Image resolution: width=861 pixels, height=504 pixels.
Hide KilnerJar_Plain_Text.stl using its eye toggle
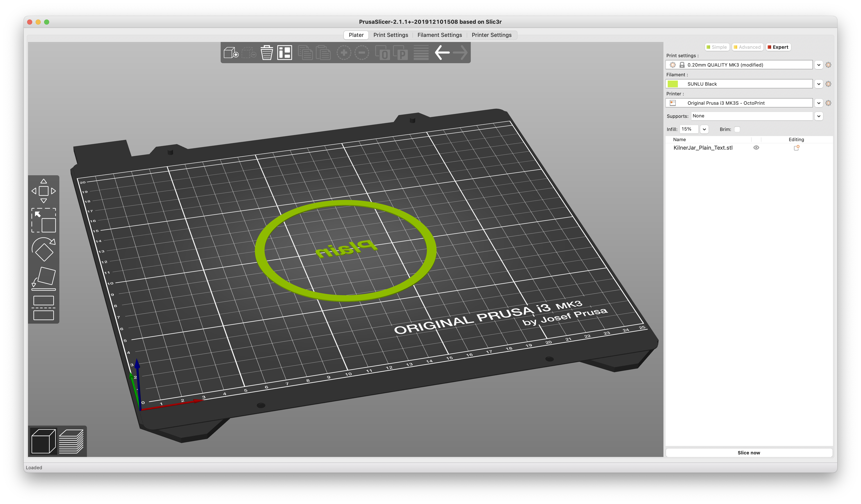[x=756, y=148]
